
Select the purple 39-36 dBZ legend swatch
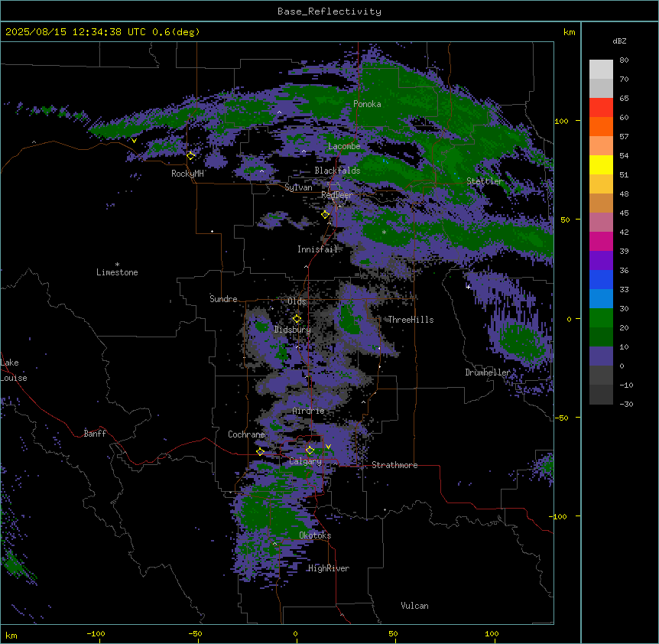click(601, 261)
